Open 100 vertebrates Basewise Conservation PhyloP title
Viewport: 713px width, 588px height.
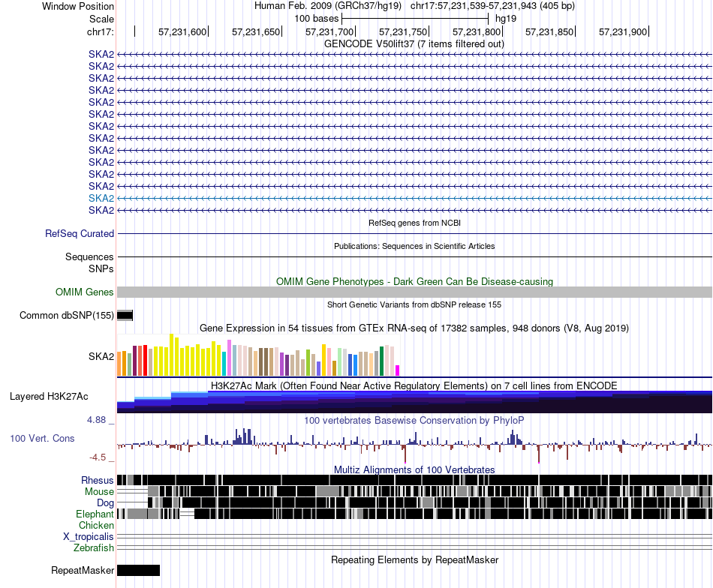[414, 420]
